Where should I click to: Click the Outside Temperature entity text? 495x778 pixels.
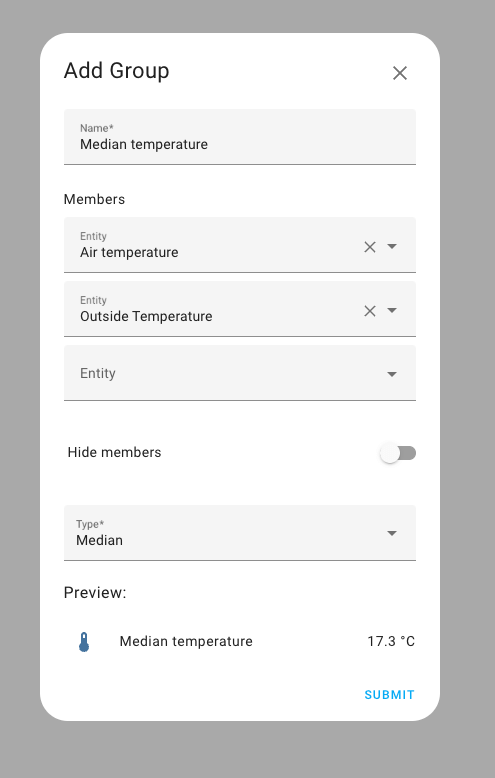coord(146,316)
